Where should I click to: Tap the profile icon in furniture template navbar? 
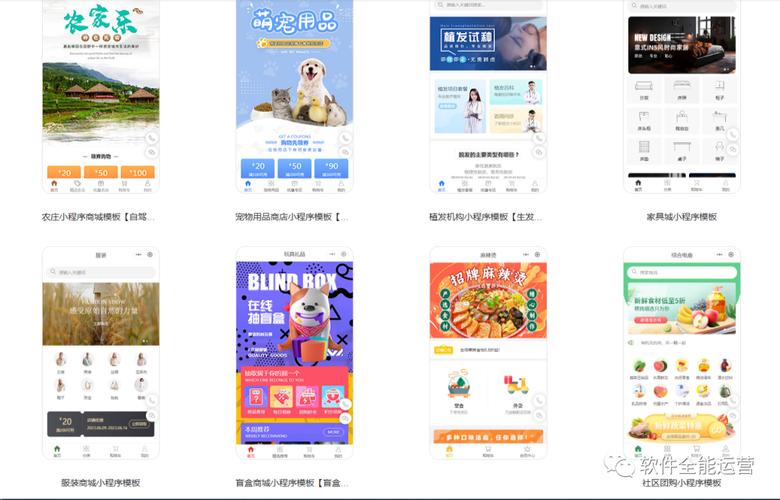[x=723, y=182]
